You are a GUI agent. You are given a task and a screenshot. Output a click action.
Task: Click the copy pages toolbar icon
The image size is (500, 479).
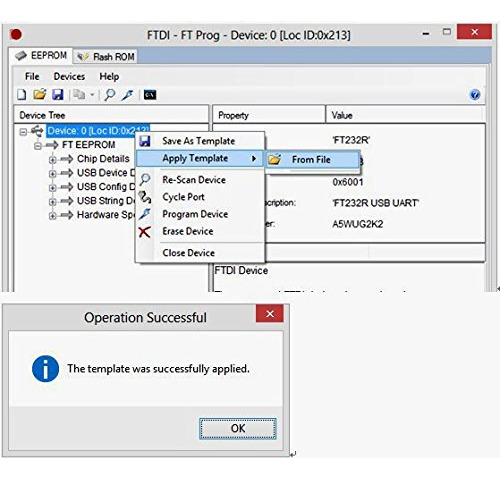coord(79,95)
